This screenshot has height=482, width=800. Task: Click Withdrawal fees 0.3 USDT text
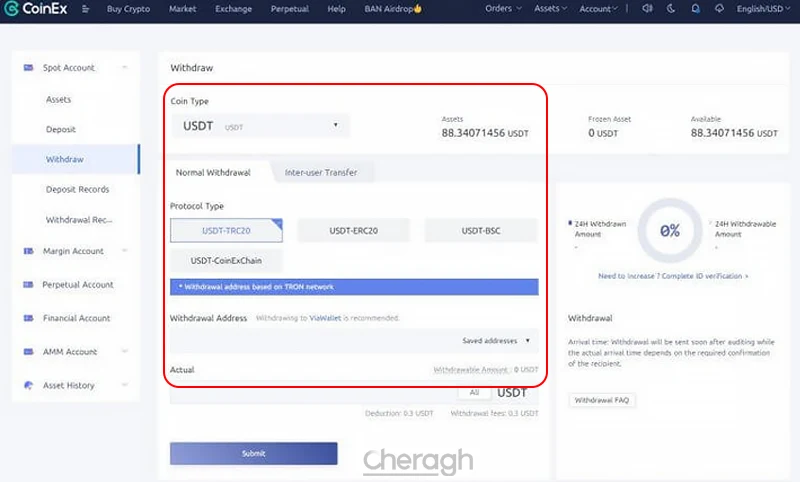[x=494, y=413]
